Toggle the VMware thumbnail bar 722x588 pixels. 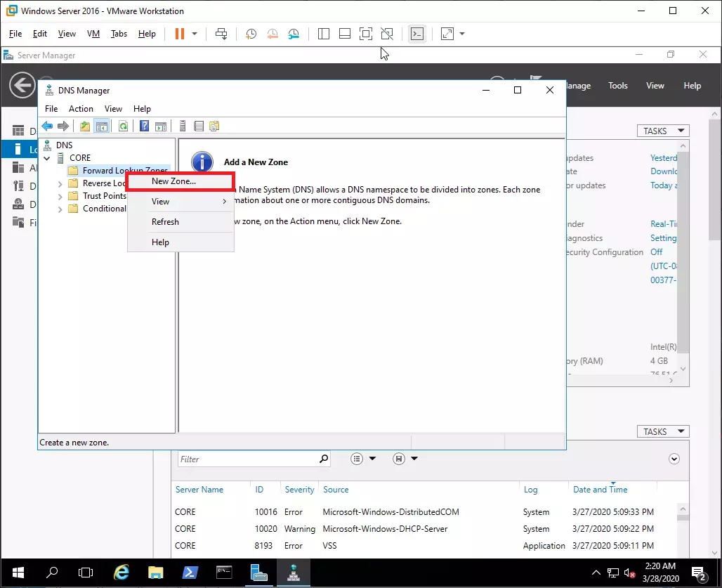344,34
